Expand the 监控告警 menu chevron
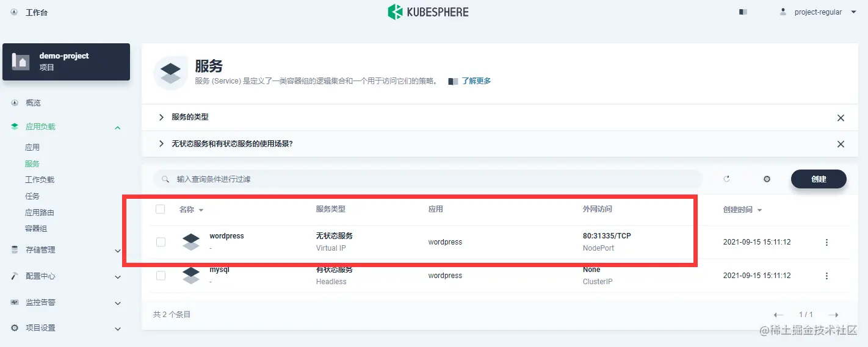 tap(118, 303)
